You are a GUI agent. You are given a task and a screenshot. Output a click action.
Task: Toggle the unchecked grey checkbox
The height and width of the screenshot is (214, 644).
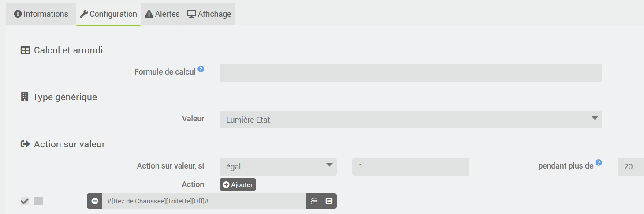pos(39,201)
